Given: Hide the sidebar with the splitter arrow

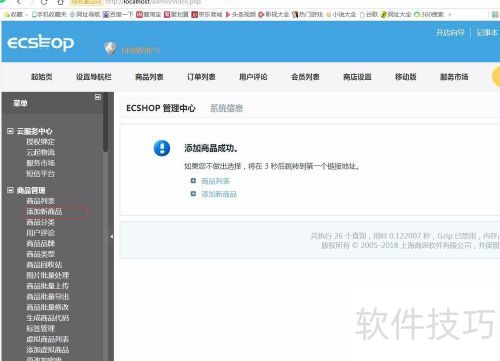Looking at the screenshot, I should coord(111,236).
